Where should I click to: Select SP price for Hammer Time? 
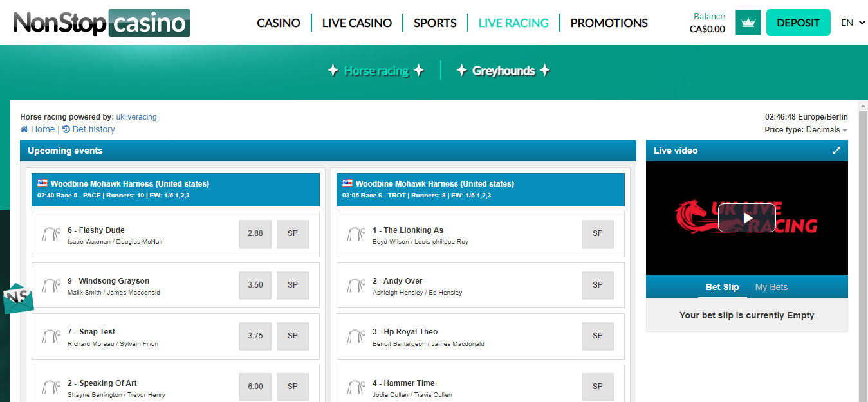598,387
